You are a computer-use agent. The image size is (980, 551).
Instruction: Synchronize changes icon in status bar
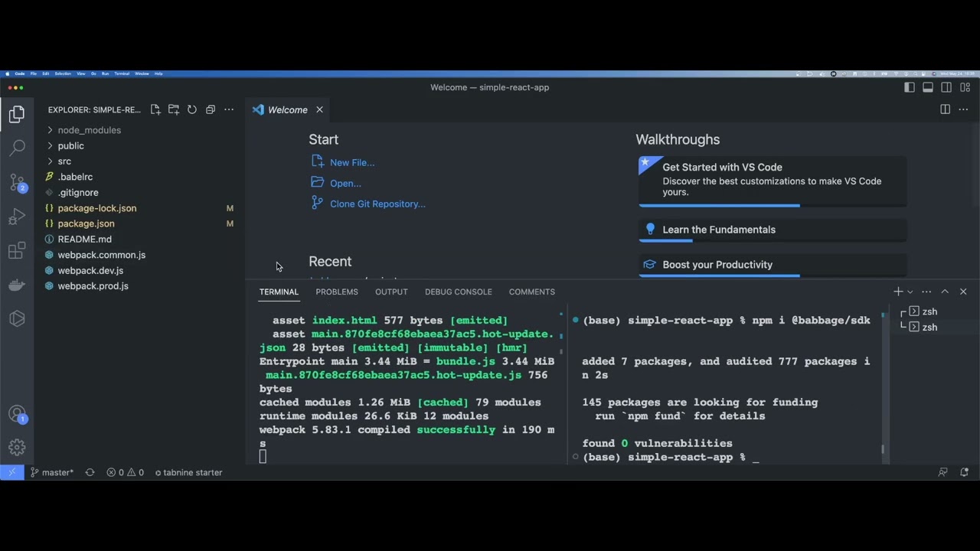[x=90, y=472]
